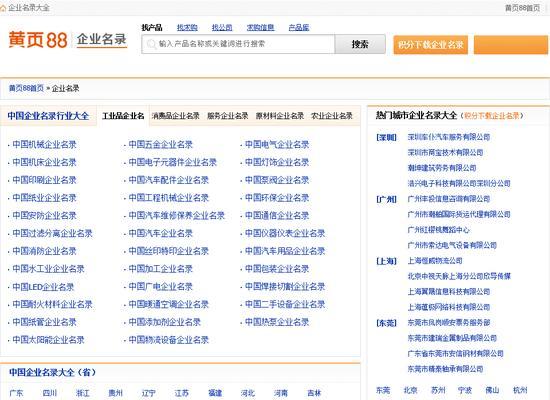Click the home icon beside 企业名录大全

(3, 8)
